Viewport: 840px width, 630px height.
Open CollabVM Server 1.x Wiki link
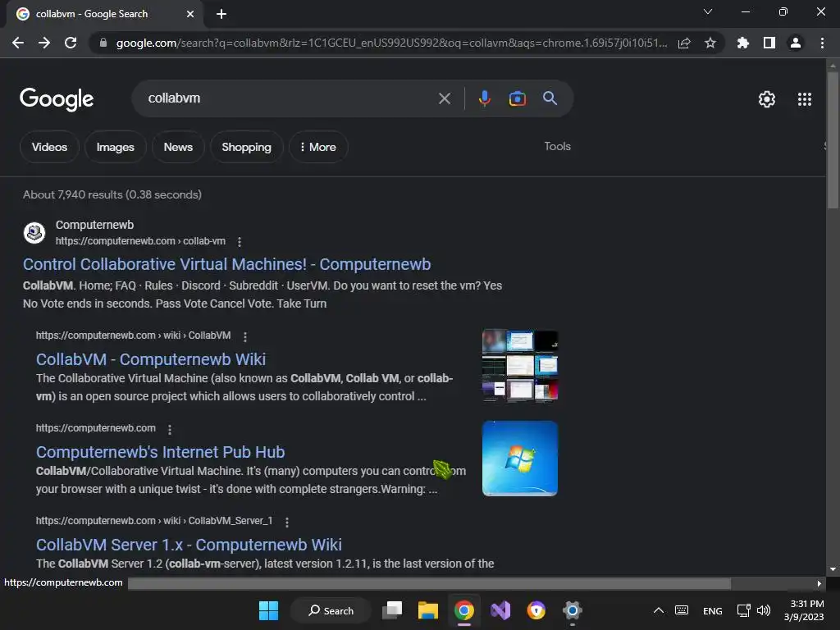[189, 545]
